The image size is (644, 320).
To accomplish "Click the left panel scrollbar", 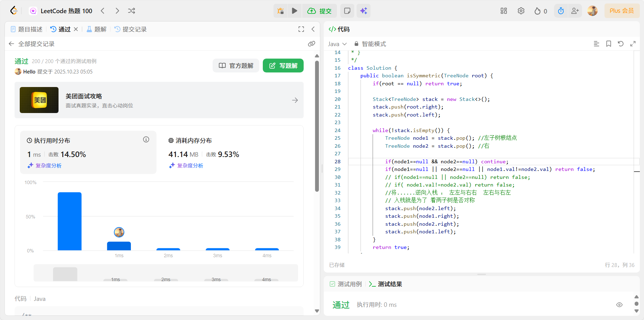I will (317, 127).
